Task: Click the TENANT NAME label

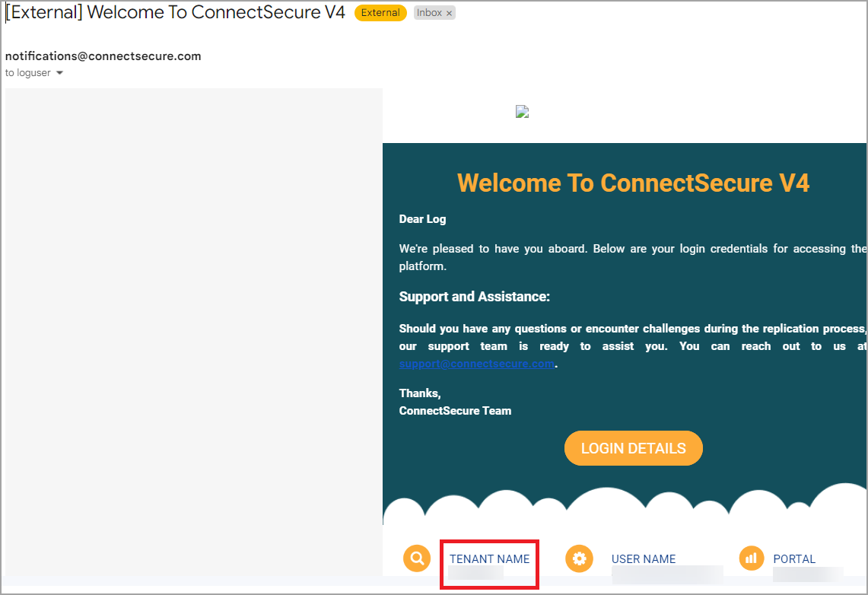Action: [x=489, y=558]
